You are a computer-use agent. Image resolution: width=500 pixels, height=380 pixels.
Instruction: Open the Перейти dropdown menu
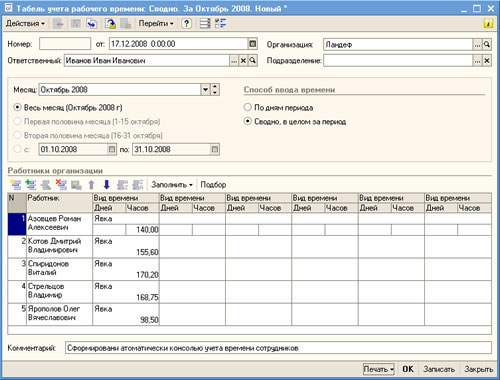tap(156, 24)
